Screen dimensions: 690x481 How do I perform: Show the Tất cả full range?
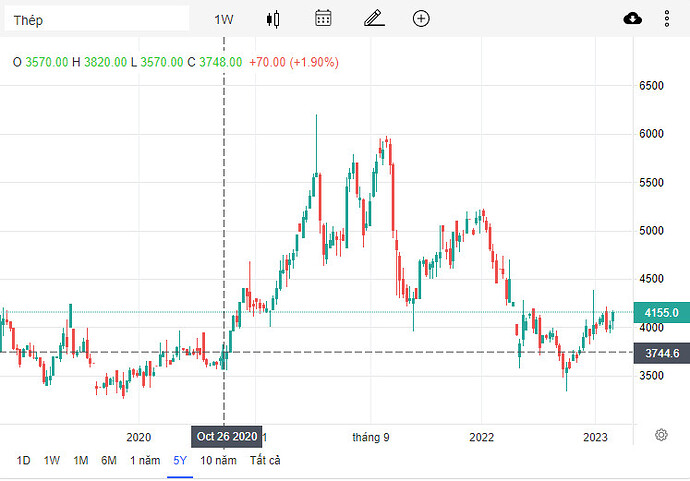click(x=265, y=460)
